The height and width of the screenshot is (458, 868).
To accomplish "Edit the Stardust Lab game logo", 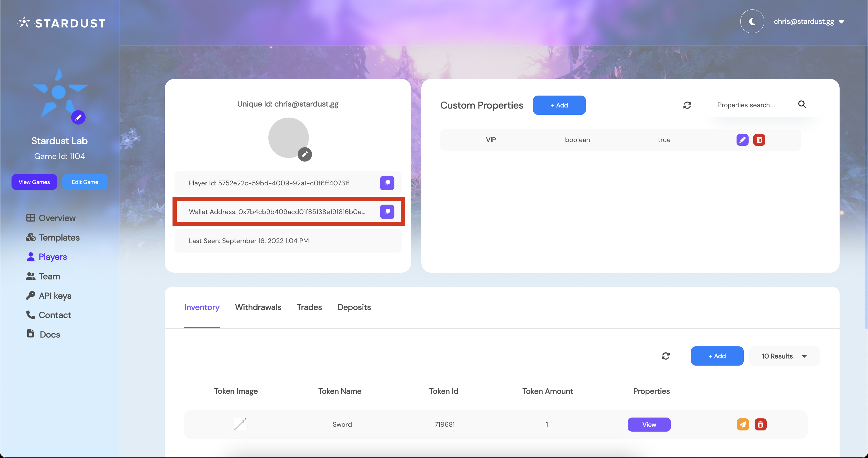I will (78, 117).
